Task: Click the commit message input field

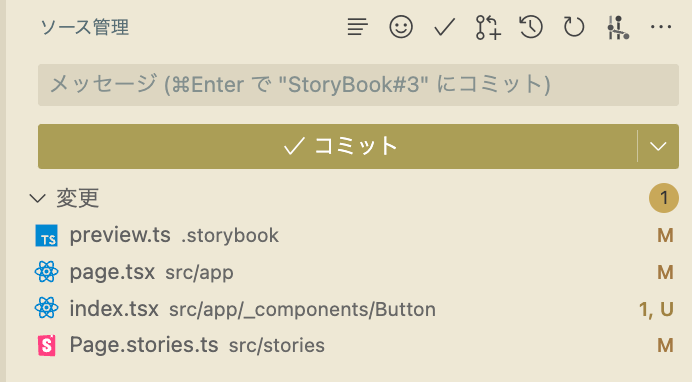Action: (x=358, y=85)
